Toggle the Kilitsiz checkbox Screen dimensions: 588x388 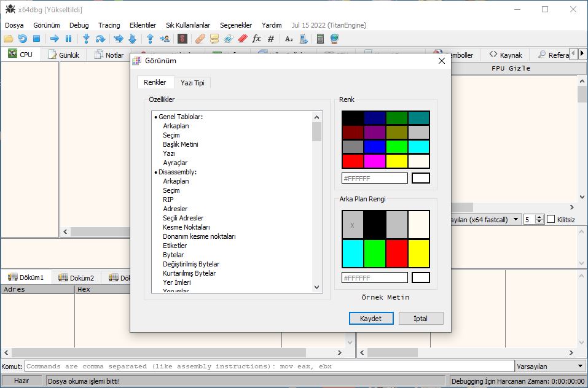point(551,219)
